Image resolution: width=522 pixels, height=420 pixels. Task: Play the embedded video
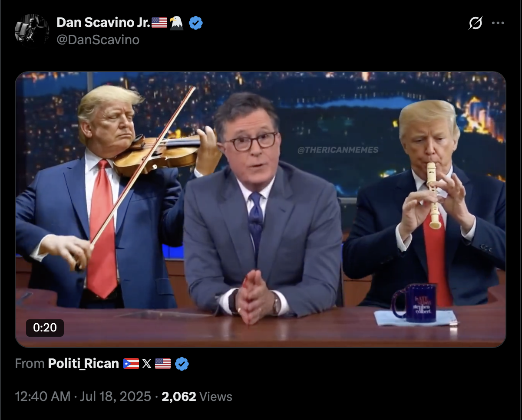261,210
